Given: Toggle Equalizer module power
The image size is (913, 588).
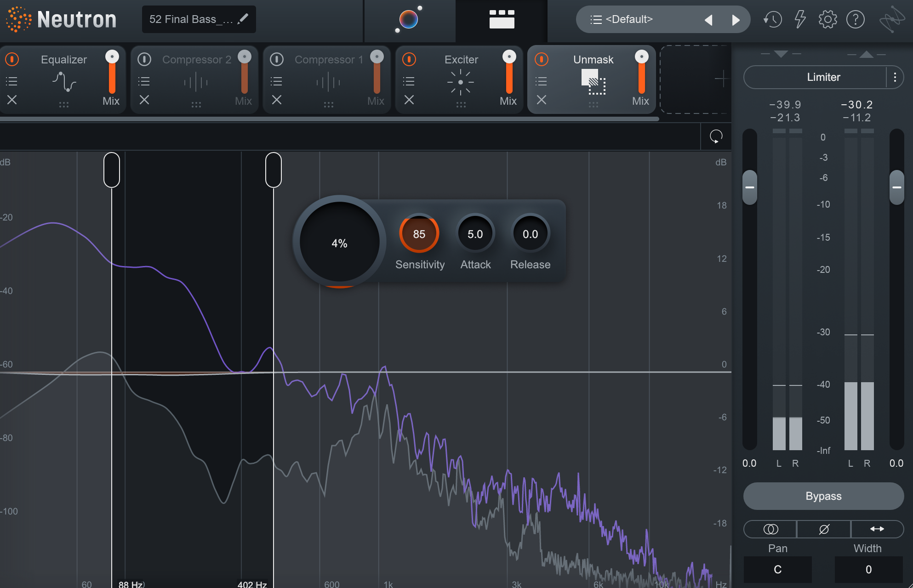Looking at the screenshot, I should click(x=12, y=59).
